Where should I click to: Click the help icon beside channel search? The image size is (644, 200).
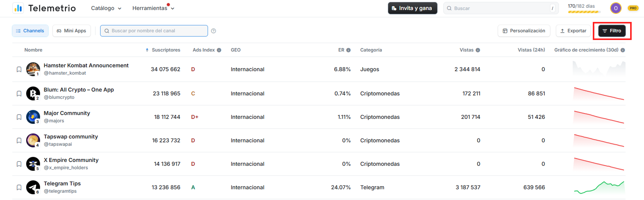[x=213, y=31]
